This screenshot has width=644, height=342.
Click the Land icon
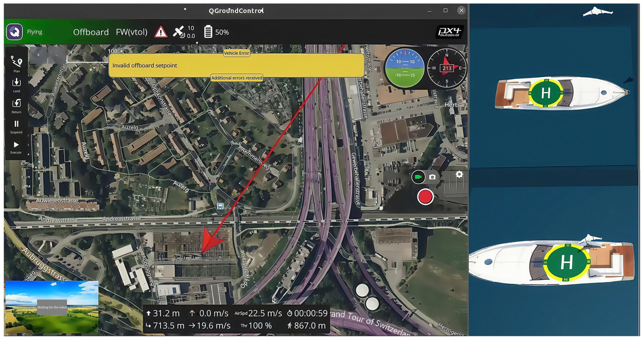pyautogui.click(x=16, y=84)
